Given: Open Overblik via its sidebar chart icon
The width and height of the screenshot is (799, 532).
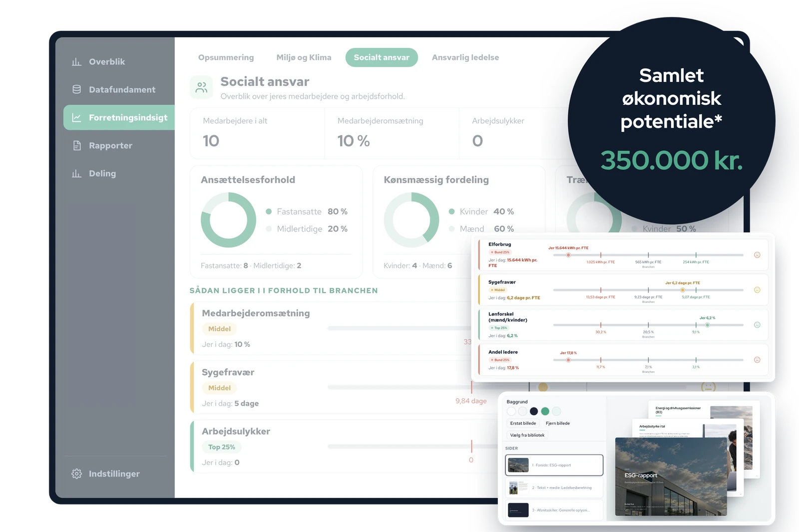Looking at the screenshot, I should [76, 62].
